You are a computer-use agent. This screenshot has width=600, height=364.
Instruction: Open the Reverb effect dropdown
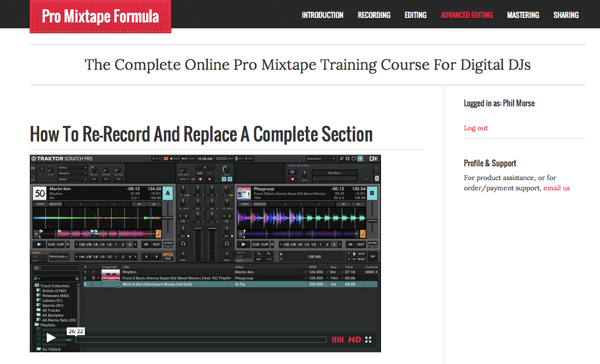point(72,173)
